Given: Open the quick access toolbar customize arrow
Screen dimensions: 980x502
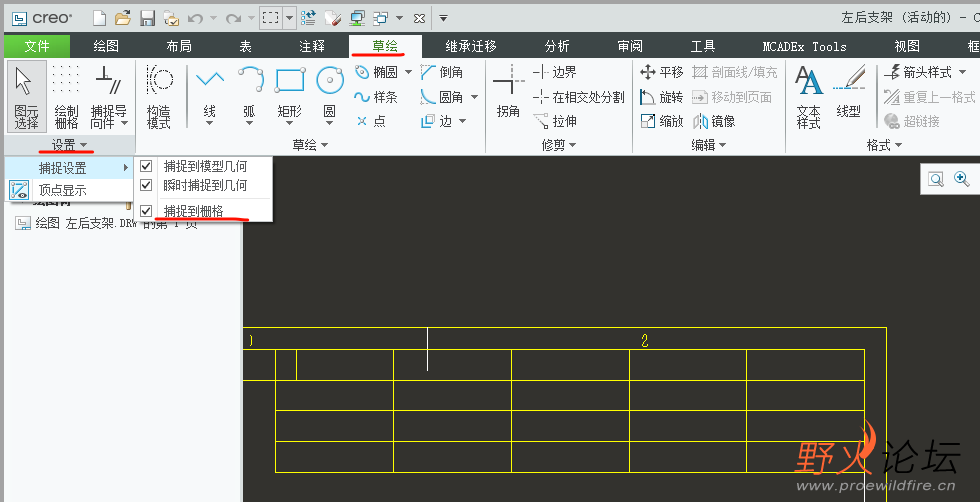Looking at the screenshot, I should 443,18.
